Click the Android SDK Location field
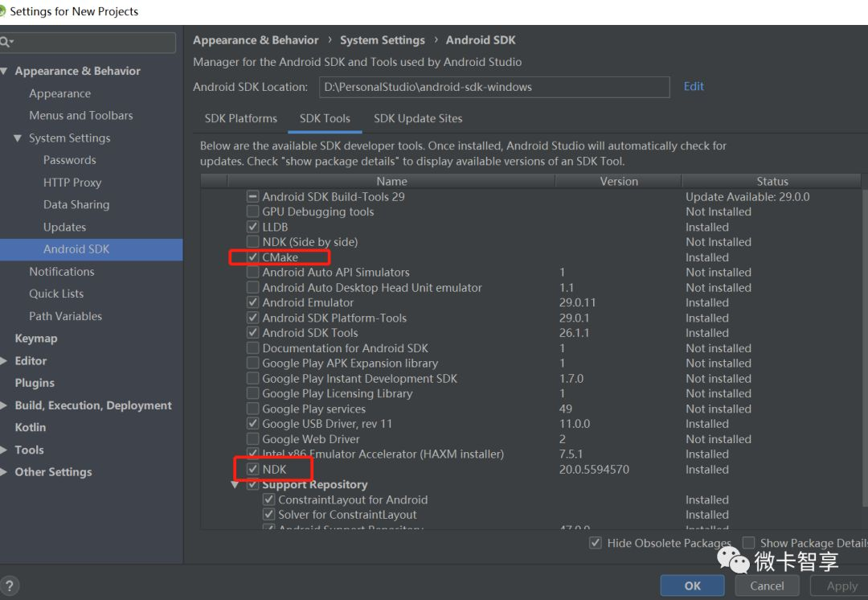The width and height of the screenshot is (868, 600). 494,87
